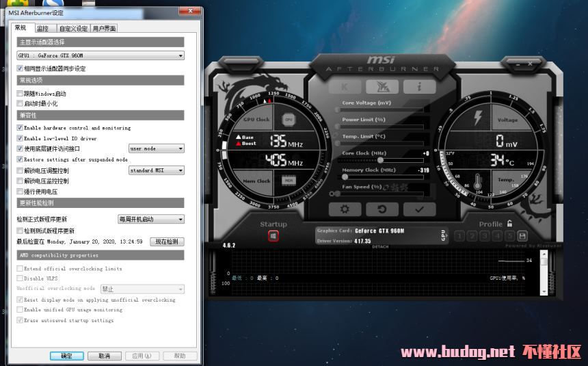The image size is (588, 366).
Task: Click the reset settings circular arrow
Action: 382,209
